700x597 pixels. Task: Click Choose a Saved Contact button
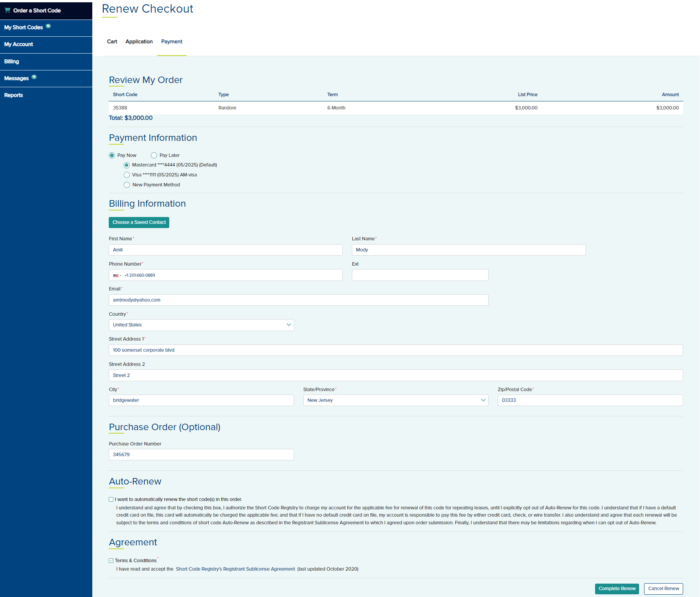(139, 222)
